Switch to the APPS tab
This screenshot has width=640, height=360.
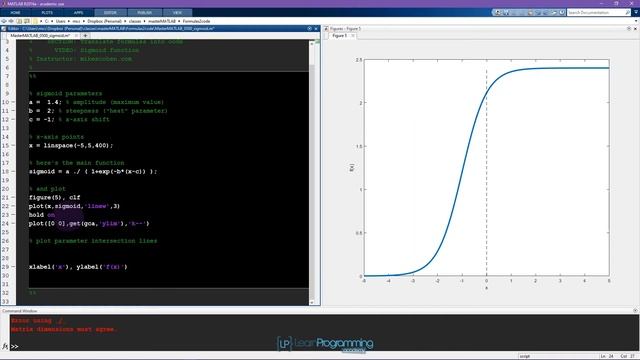(x=78, y=13)
